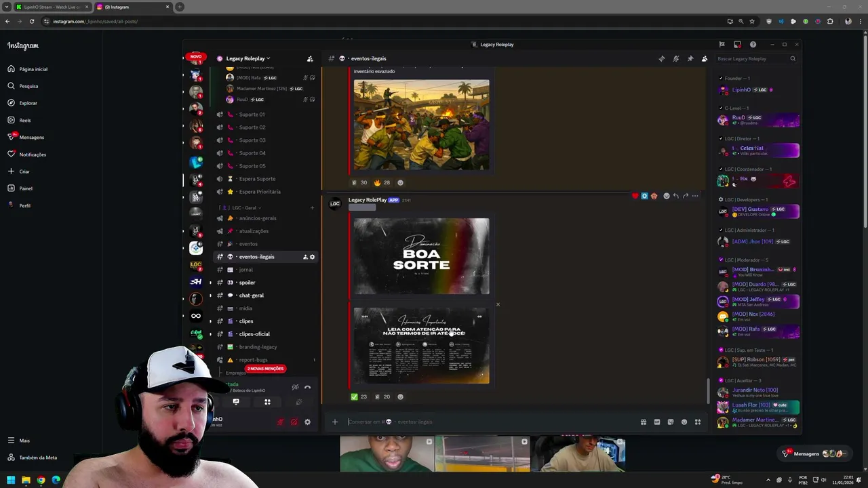Viewport: 868px width, 488px height.
Task: Open more message options ellipsis
Action: pyautogui.click(x=694, y=196)
